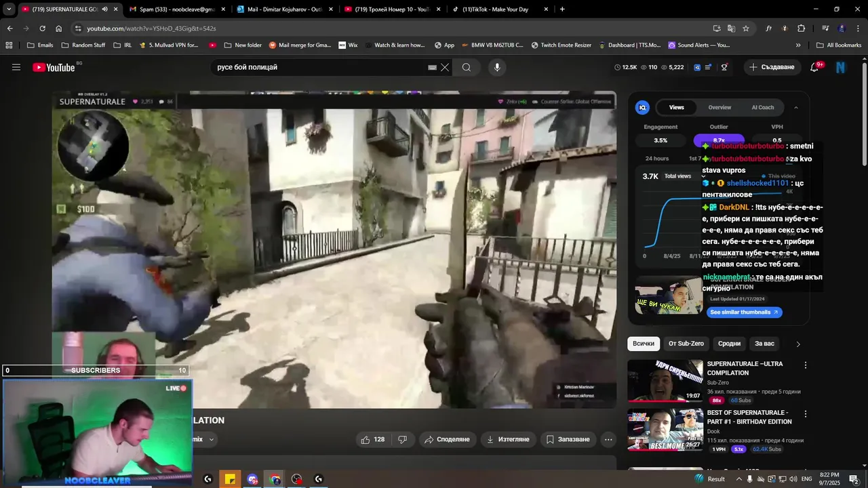Image resolution: width=868 pixels, height=488 pixels.
Task: Click the page vertical scrollbar
Action: 864,115
